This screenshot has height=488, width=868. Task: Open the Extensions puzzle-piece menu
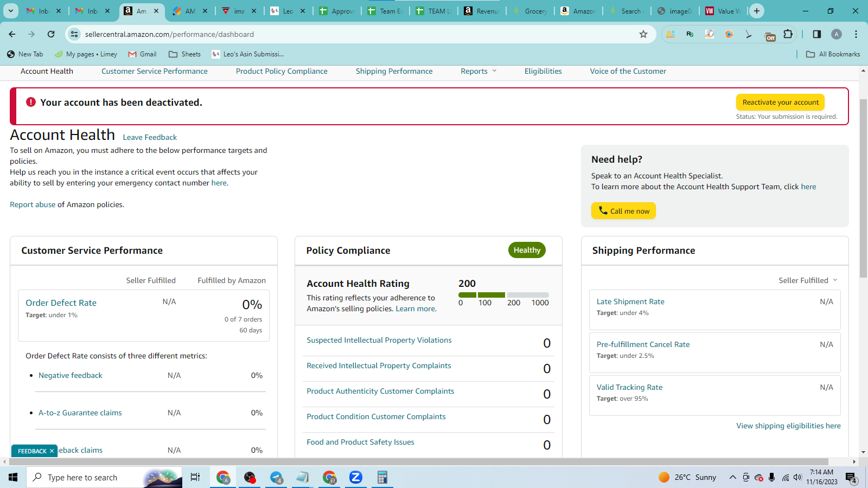coord(788,34)
